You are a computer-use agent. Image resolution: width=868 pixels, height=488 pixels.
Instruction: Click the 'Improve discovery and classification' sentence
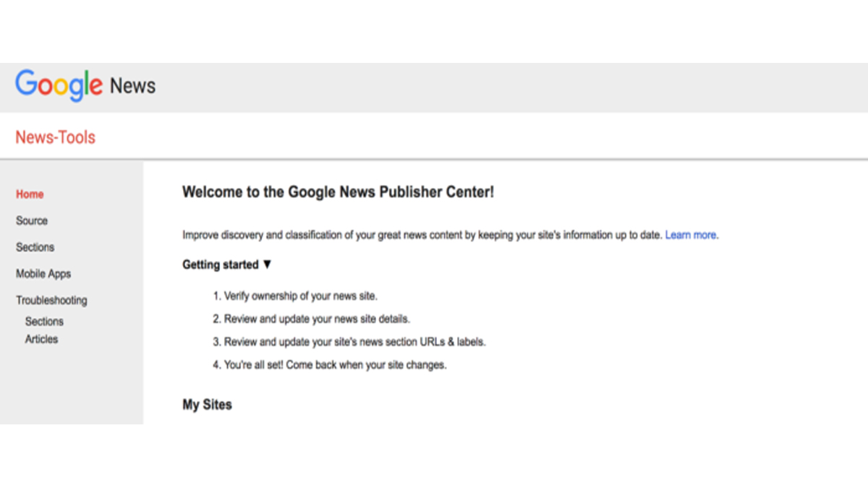tap(422, 235)
